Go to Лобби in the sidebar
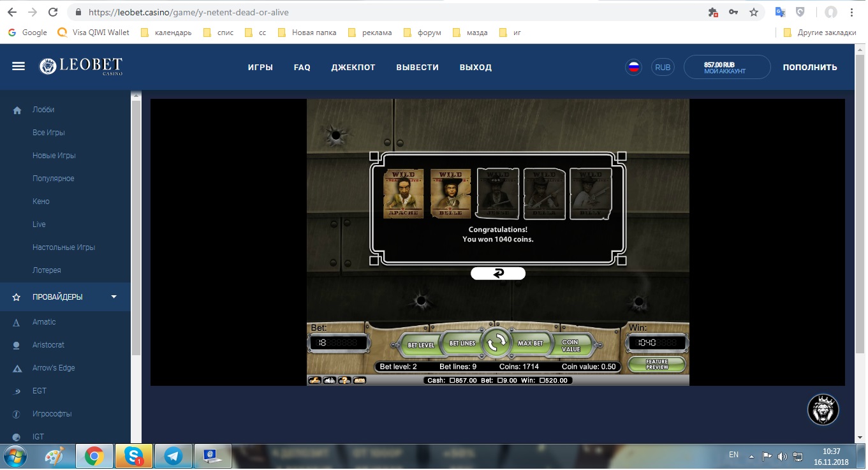The image size is (868, 470). (43, 110)
